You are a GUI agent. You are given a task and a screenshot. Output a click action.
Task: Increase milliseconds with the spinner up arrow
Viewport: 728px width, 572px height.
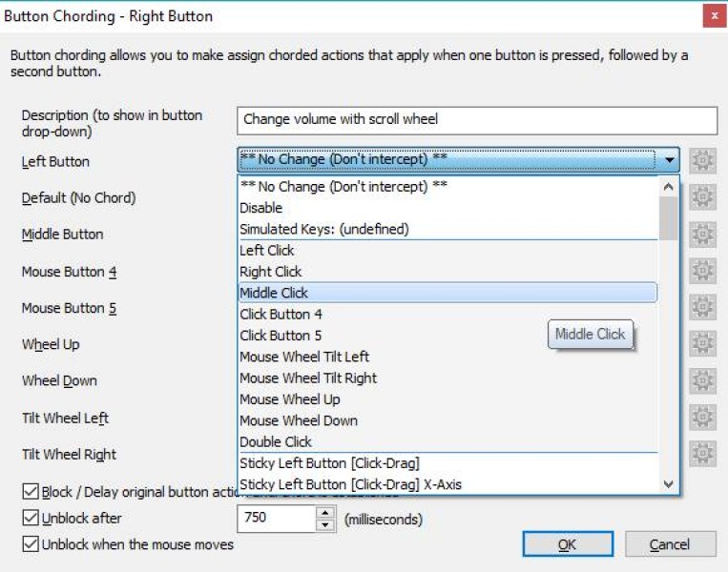pyautogui.click(x=325, y=513)
